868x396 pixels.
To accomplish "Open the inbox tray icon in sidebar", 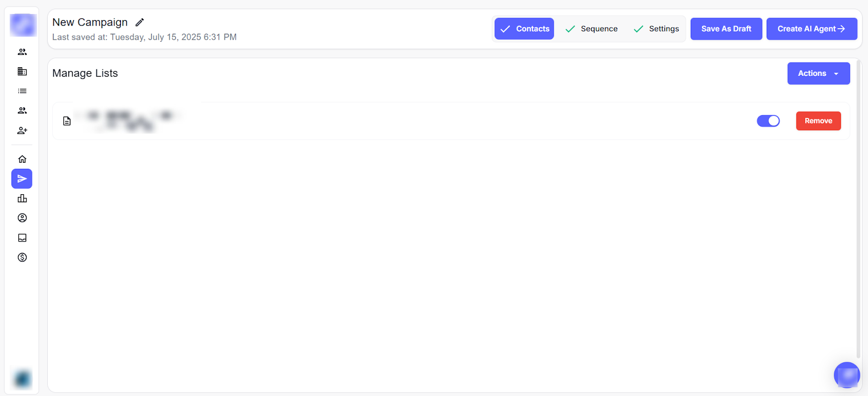I will tap(22, 238).
